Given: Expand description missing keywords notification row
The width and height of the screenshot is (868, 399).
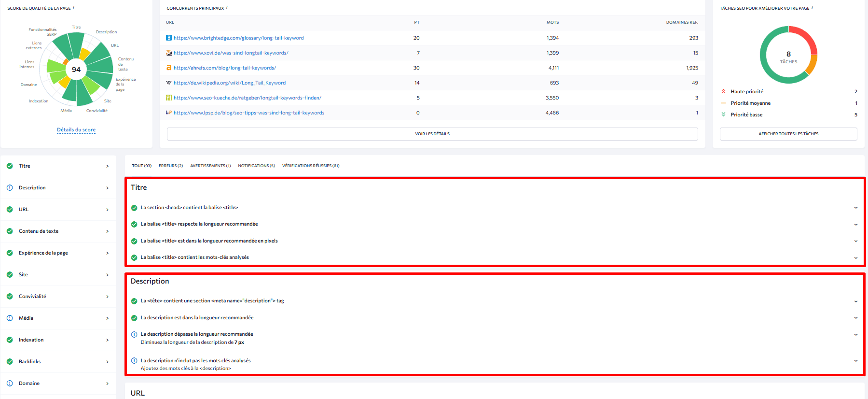Looking at the screenshot, I should pyautogui.click(x=855, y=361).
